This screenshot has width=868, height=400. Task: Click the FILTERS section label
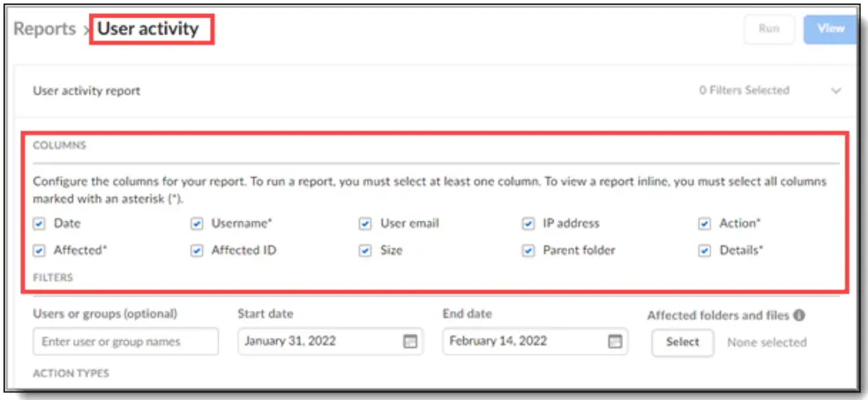[53, 277]
